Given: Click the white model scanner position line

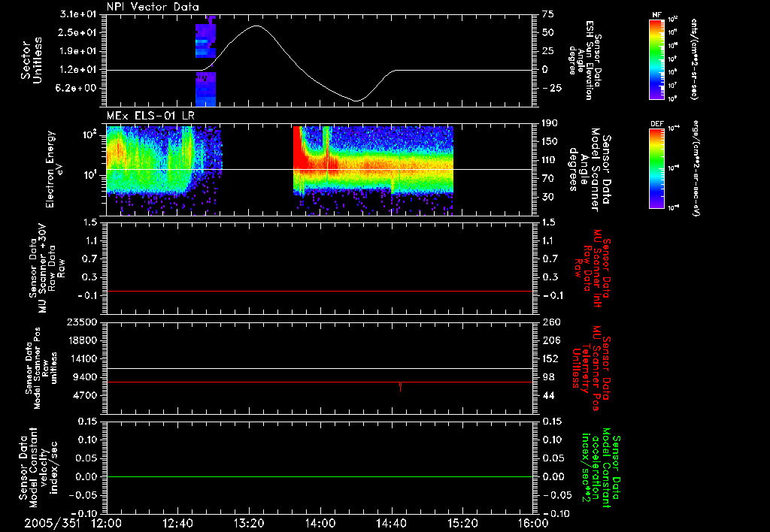Looking at the screenshot, I should click(x=320, y=369).
